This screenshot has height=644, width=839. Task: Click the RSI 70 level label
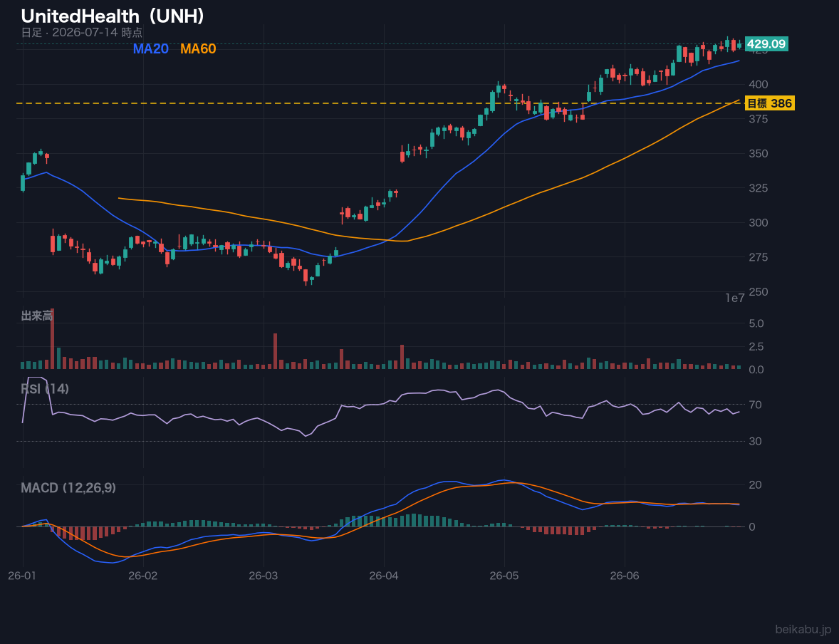click(x=755, y=405)
